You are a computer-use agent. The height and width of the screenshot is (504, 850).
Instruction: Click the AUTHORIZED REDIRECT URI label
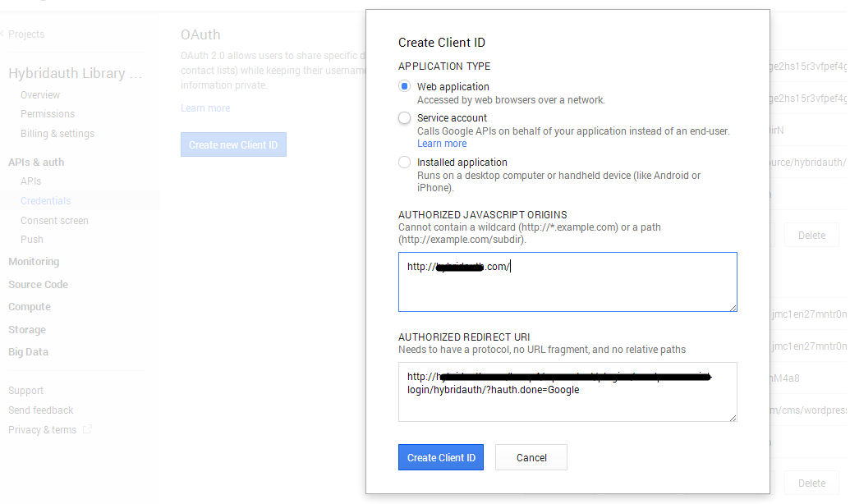pos(464,337)
